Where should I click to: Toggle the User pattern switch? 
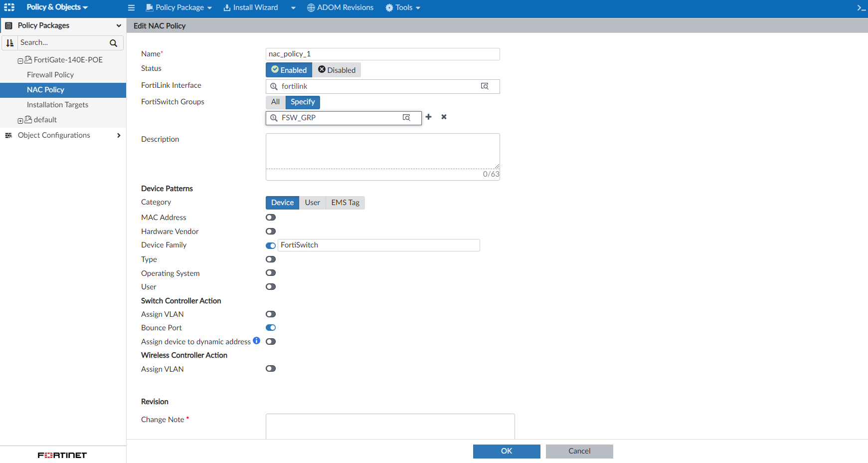tap(271, 287)
